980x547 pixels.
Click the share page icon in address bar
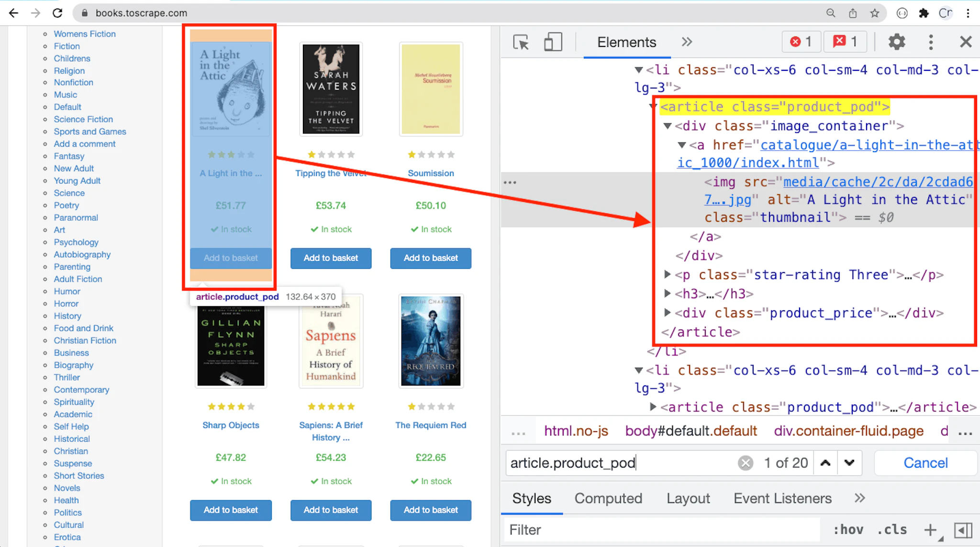[x=853, y=13]
